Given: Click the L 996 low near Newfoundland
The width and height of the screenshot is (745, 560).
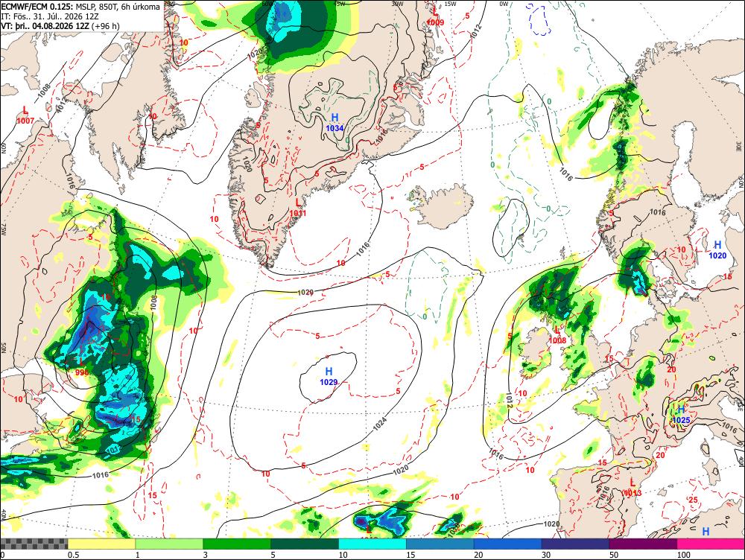Looking at the screenshot, I should [82, 368].
